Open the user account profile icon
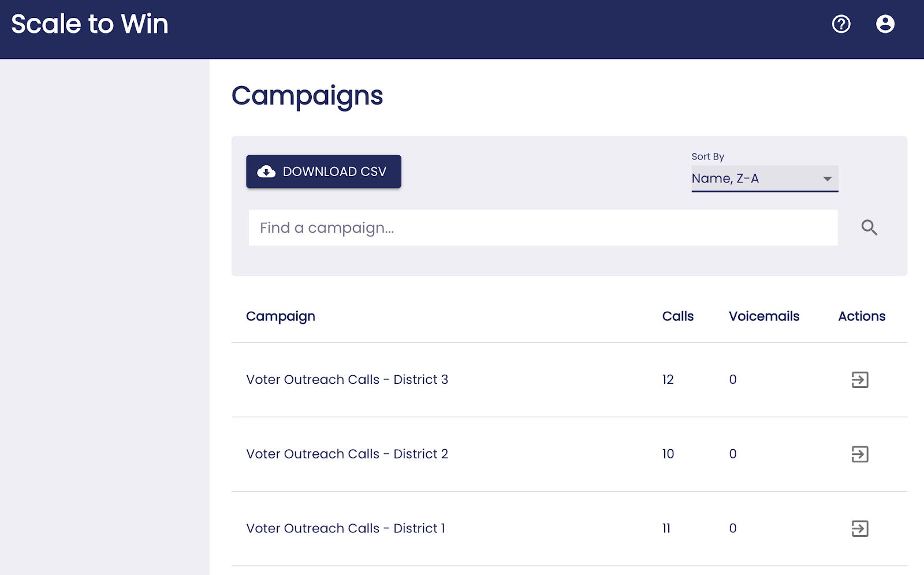The width and height of the screenshot is (924, 575). (x=885, y=24)
